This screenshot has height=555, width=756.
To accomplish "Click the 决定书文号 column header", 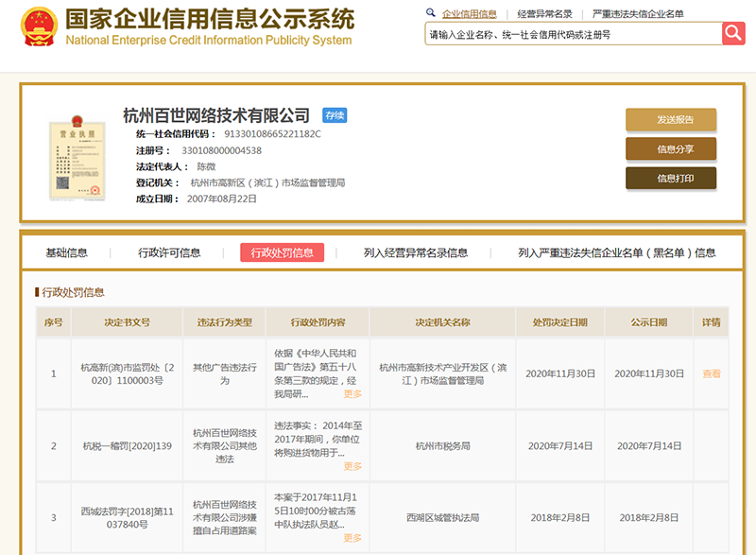I will click(x=128, y=322).
